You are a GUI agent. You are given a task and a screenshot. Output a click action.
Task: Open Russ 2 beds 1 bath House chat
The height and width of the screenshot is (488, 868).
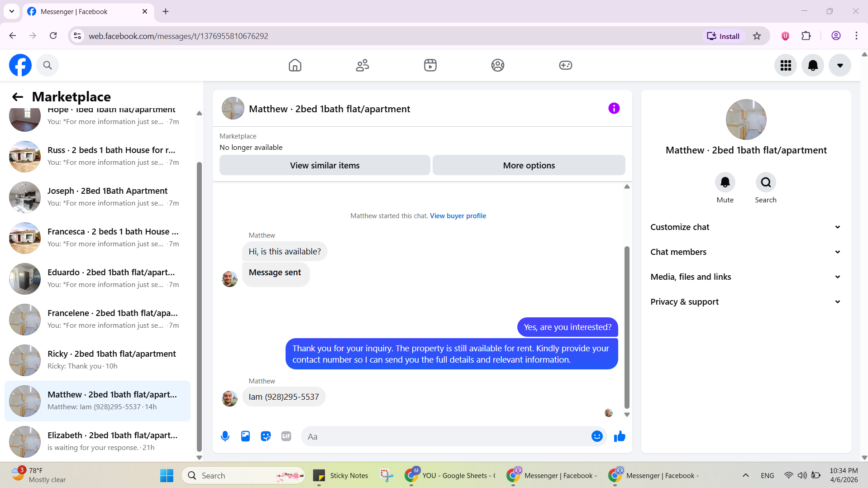coord(97,156)
